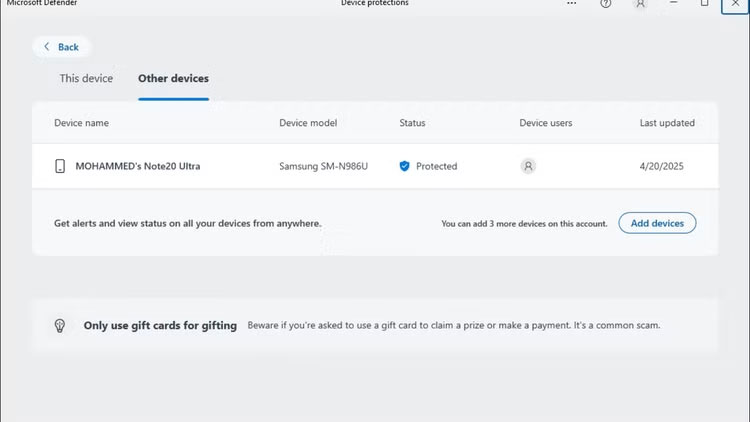Switch to the This device tab

coord(86,78)
